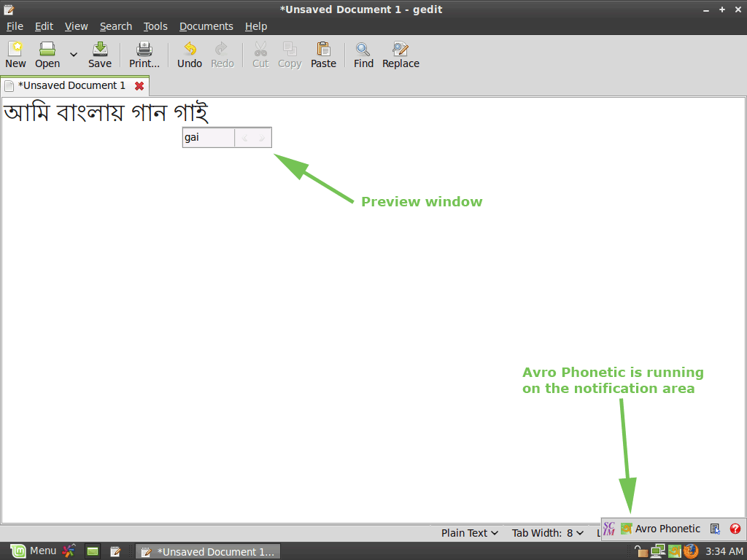Viewport: 747px width, 560px height.
Task: Click the Paste clipboard icon
Action: tap(323, 50)
